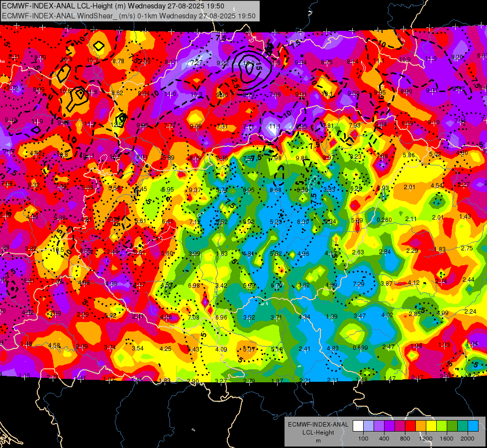The width and height of the screenshot is (487, 448).
Task: Click the 10.9 value on the map
Action: click(404, 59)
